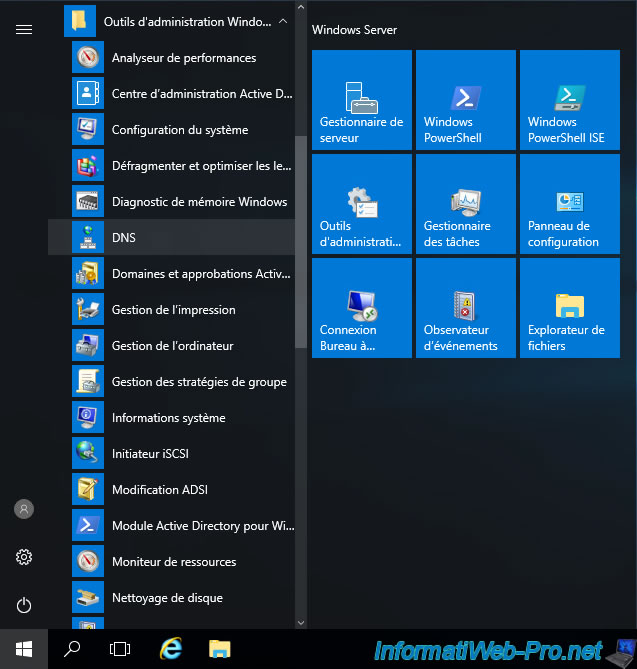637x669 pixels.
Task: Open Connexion Bureau à distance tile
Action: click(362, 308)
